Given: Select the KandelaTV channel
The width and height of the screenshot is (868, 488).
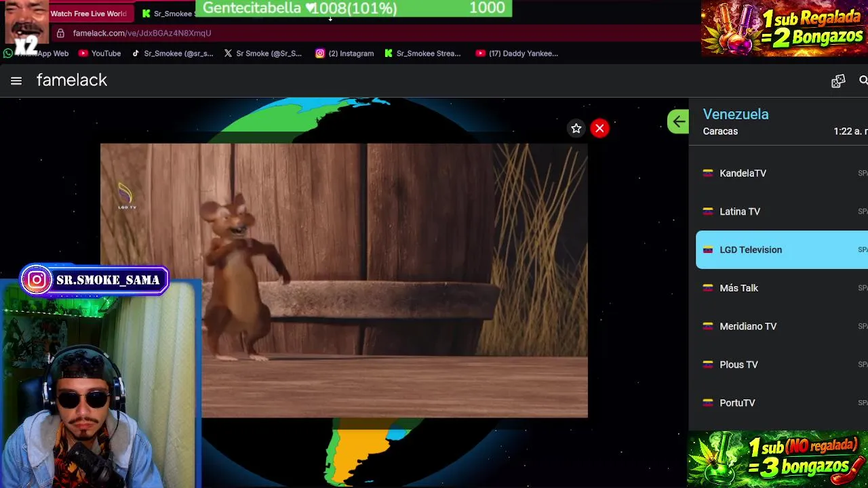Looking at the screenshot, I should tap(782, 174).
